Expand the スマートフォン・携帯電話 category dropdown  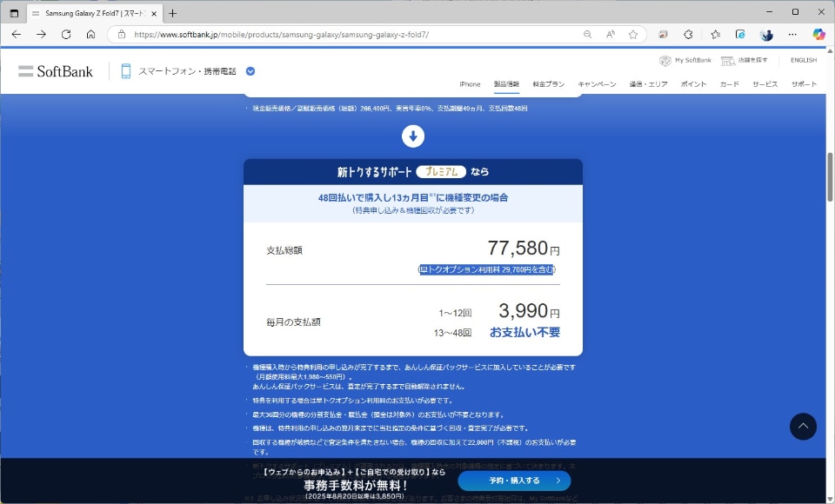click(250, 71)
